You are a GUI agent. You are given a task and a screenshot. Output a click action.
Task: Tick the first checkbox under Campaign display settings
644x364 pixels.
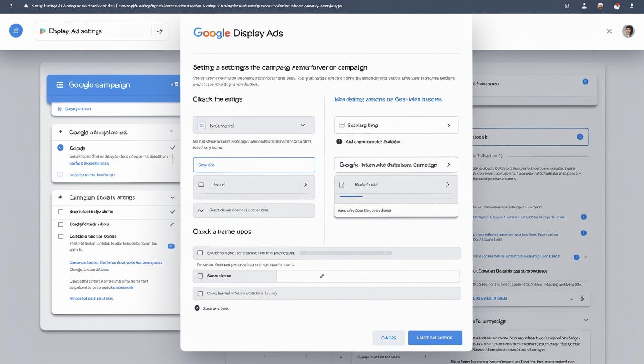coord(61,212)
